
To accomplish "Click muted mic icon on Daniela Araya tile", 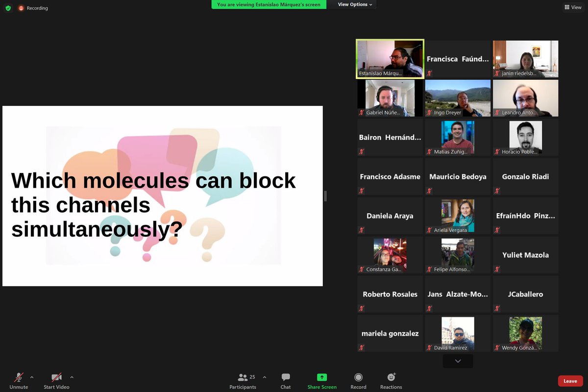I will point(361,230).
